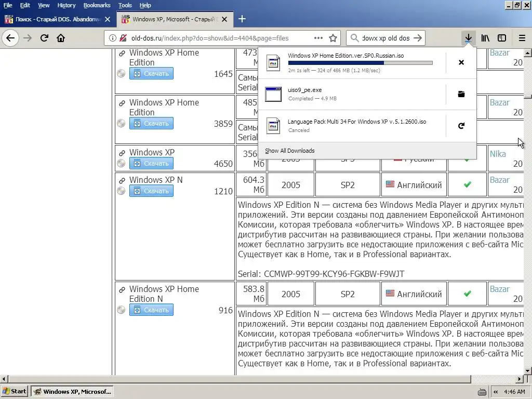Click the CD icon in the 4650 downloads row
This screenshot has width=532, height=399.
coord(121,163)
